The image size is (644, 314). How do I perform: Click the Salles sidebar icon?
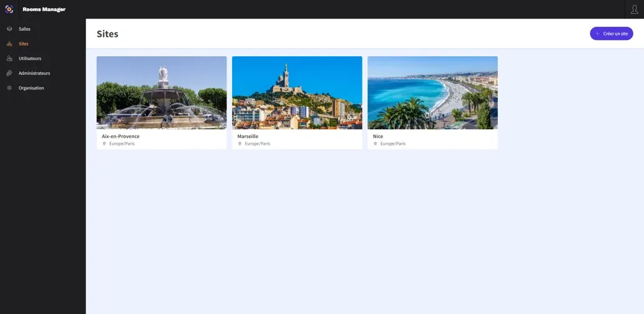(9, 29)
